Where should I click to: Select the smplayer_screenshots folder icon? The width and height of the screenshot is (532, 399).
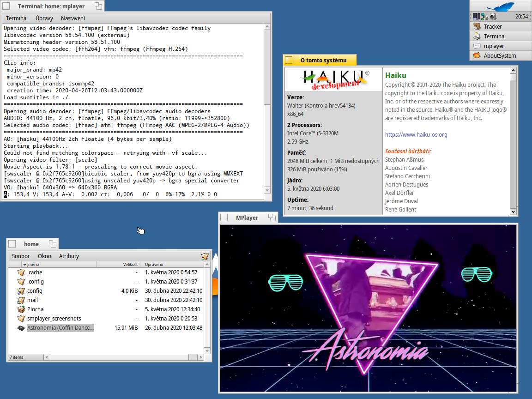pyautogui.click(x=21, y=319)
